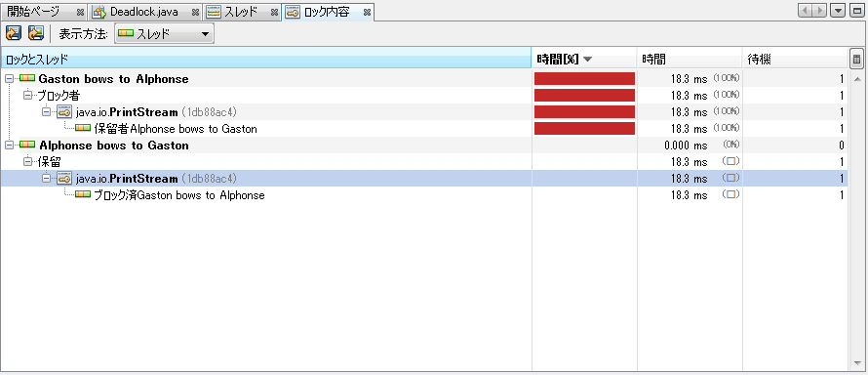Select the ブロック者 row

423,96
